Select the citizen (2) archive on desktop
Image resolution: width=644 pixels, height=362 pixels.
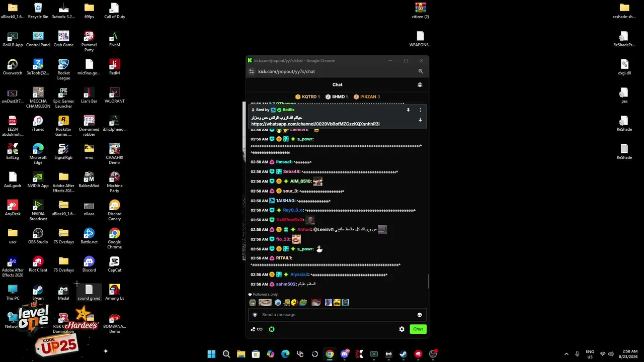point(421,11)
